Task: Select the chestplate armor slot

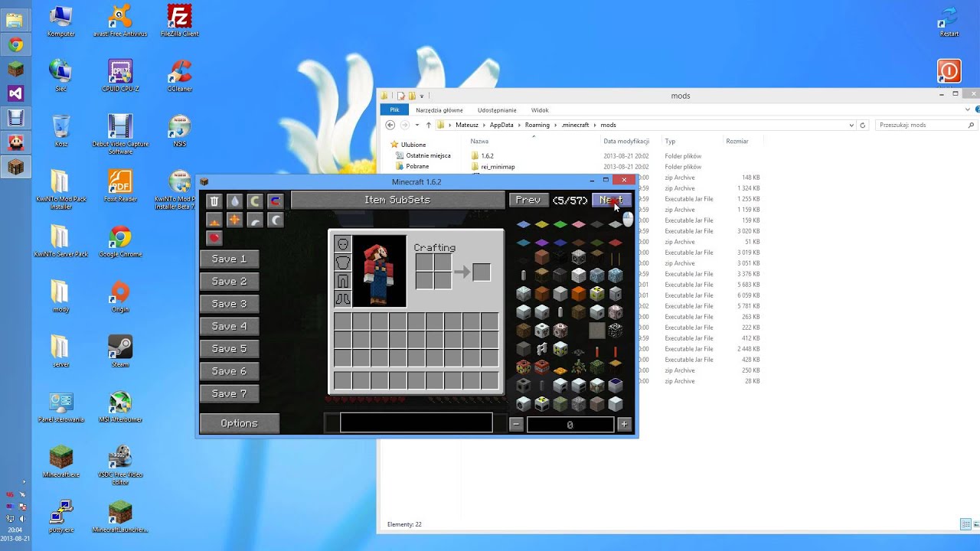Action: tap(342, 262)
